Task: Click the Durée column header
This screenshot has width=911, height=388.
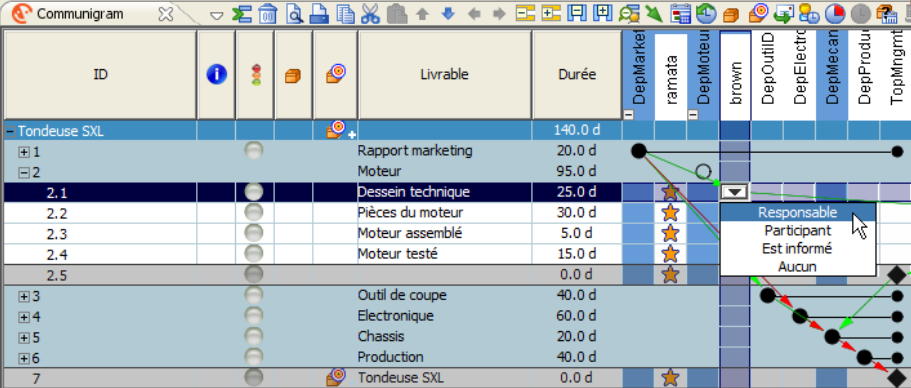Action: pos(577,74)
